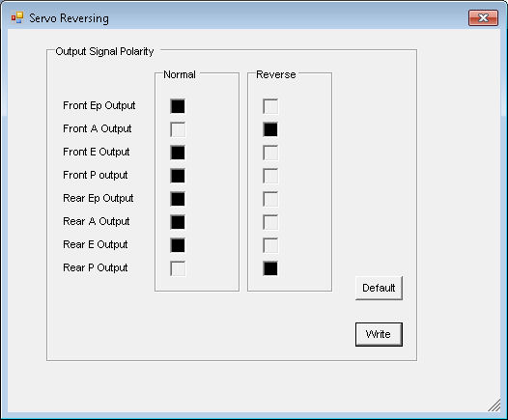This screenshot has width=508, height=420.
Task: Toggle Normal checkbox for Front P output
Action: [178, 176]
